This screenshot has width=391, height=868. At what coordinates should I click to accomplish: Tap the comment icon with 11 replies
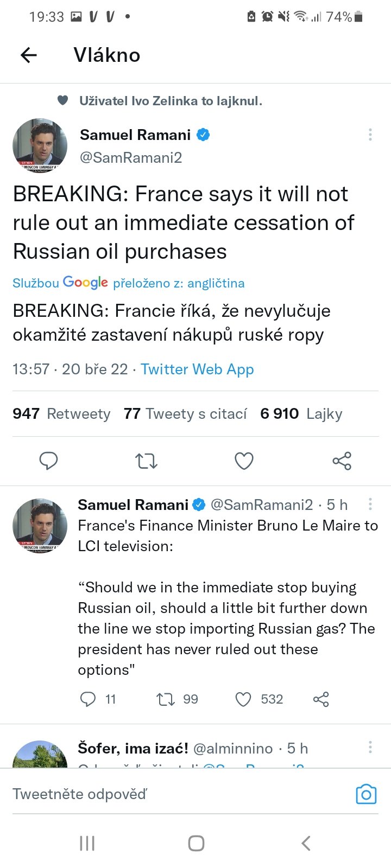[88, 699]
